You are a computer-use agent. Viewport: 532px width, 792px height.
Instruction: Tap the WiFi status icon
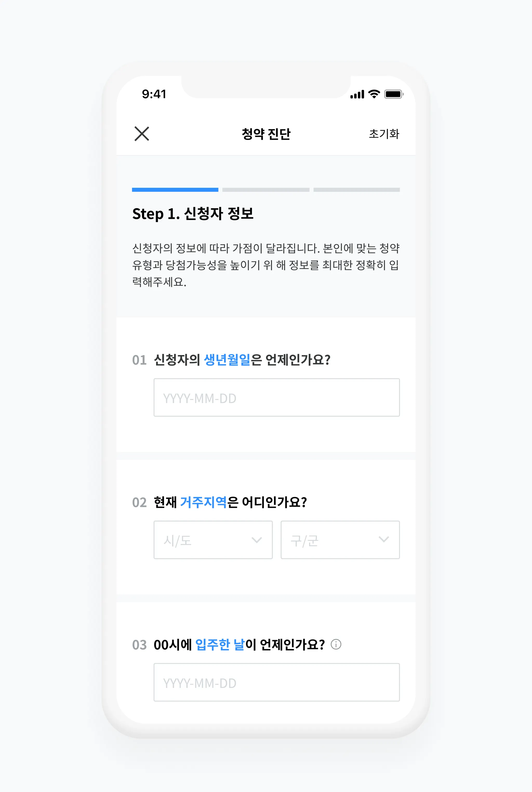click(x=374, y=94)
